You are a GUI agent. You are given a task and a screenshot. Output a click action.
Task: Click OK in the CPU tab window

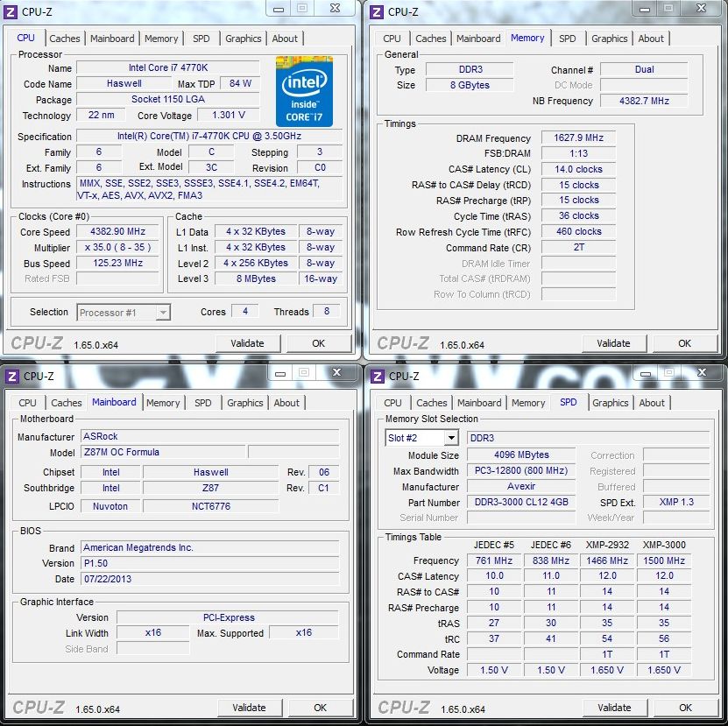319,343
